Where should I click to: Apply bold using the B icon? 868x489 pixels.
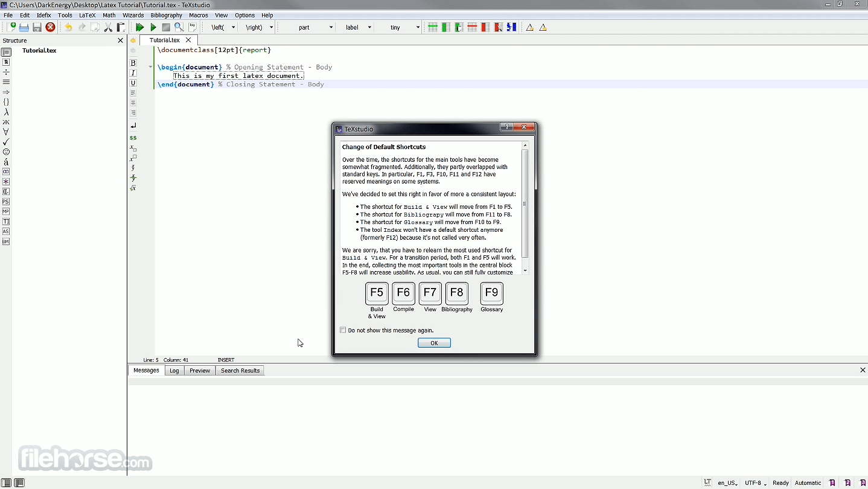(133, 63)
